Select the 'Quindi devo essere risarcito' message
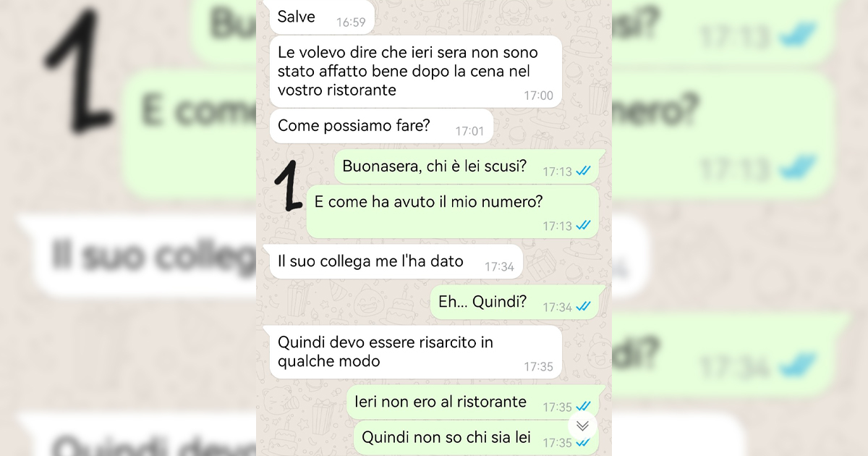The height and width of the screenshot is (456, 868). pyautogui.click(x=416, y=352)
